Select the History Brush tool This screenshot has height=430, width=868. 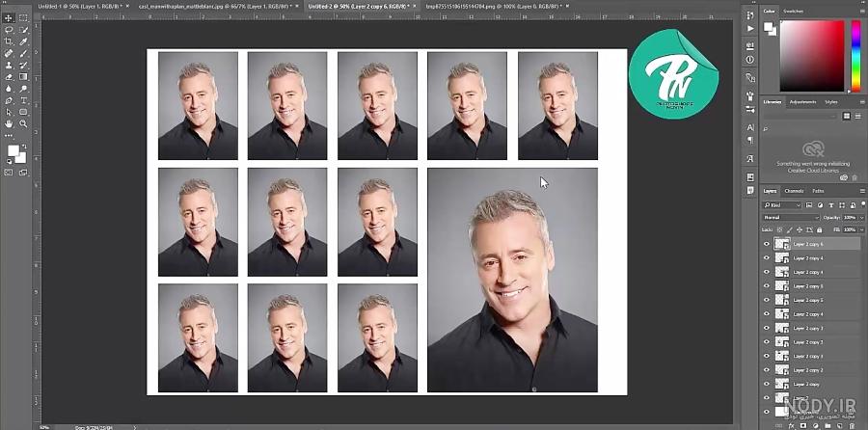click(x=23, y=66)
